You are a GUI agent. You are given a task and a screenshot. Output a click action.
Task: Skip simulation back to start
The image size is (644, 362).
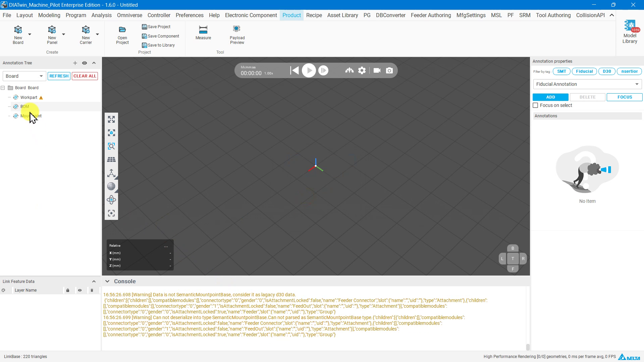[294, 70]
